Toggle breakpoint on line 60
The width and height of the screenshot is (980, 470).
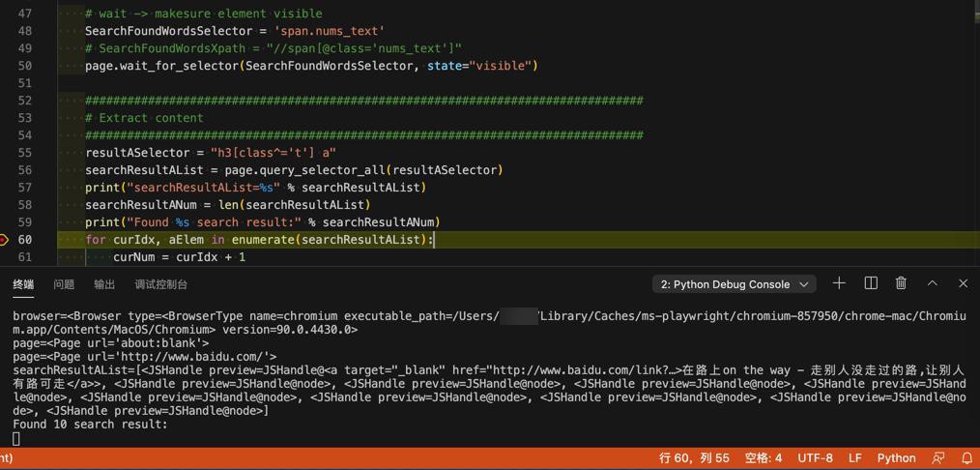coord(4,240)
